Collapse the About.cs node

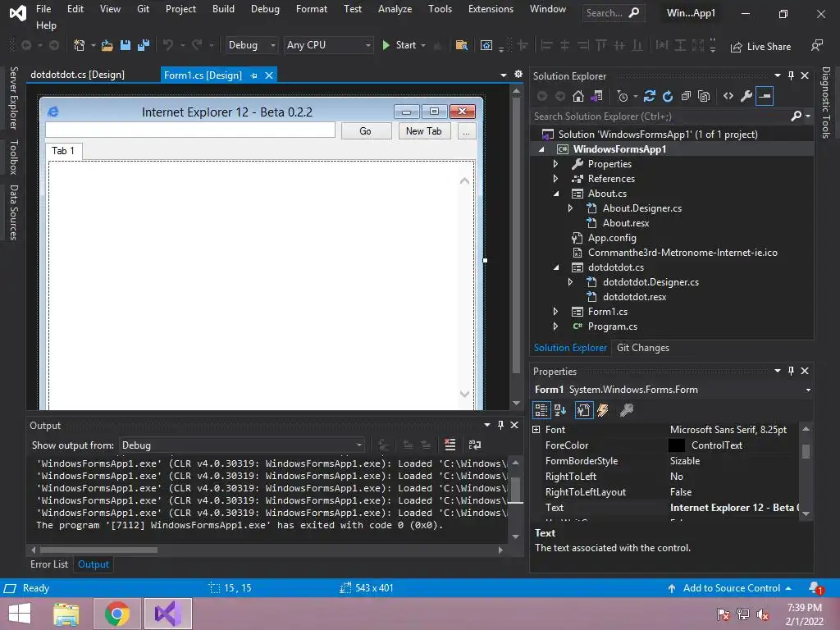pyautogui.click(x=556, y=194)
